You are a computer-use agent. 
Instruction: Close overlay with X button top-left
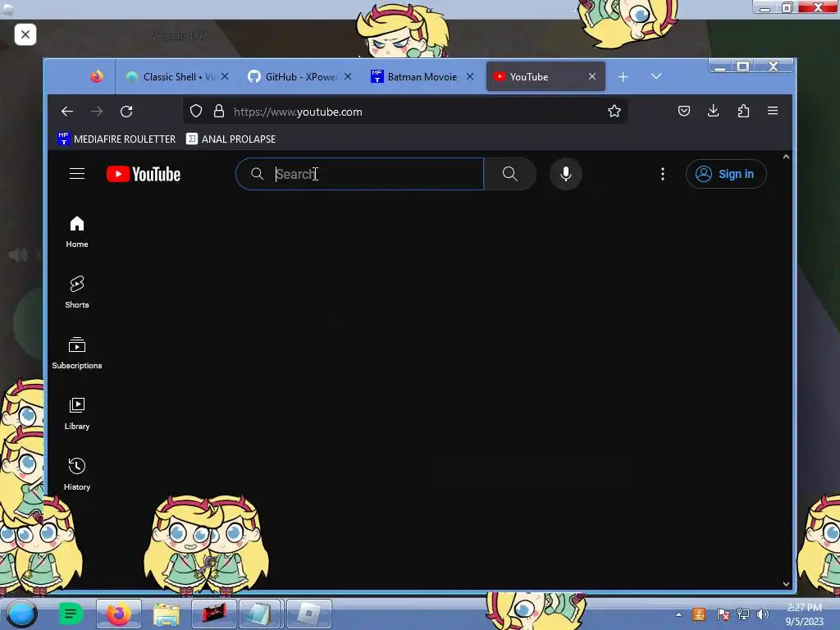(x=25, y=34)
